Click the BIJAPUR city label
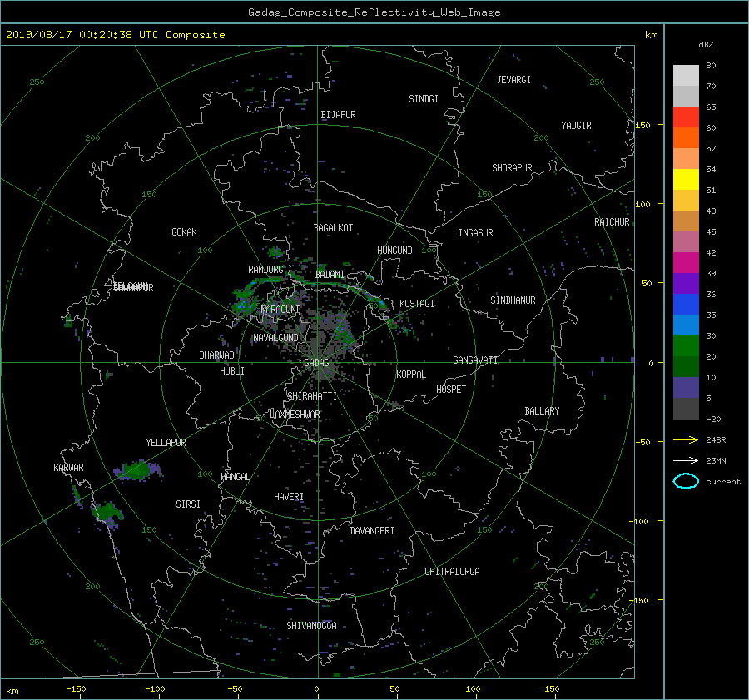This screenshot has width=749, height=700. (338, 115)
